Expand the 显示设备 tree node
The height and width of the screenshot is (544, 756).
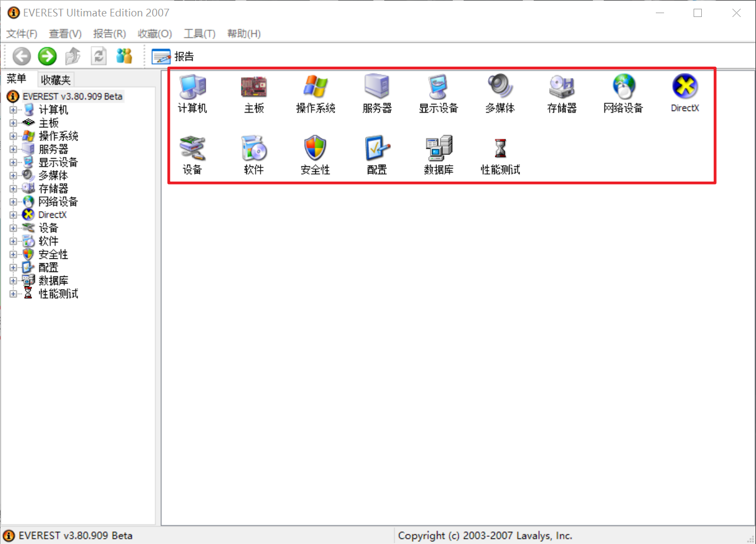(x=13, y=163)
